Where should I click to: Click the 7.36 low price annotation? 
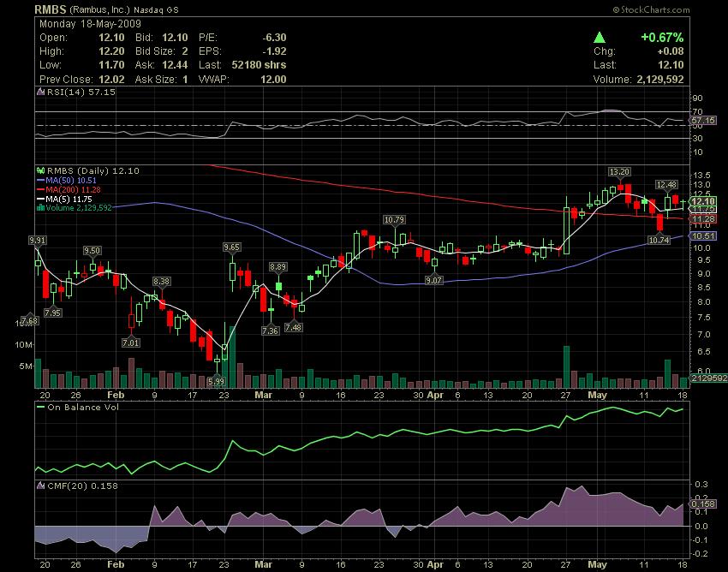[x=270, y=331]
